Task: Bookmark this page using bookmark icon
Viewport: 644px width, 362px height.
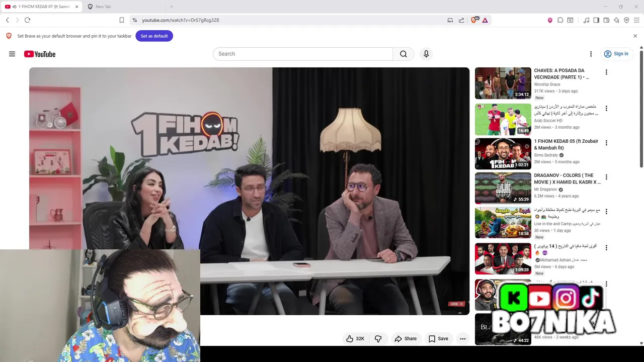Action: [x=122, y=20]
